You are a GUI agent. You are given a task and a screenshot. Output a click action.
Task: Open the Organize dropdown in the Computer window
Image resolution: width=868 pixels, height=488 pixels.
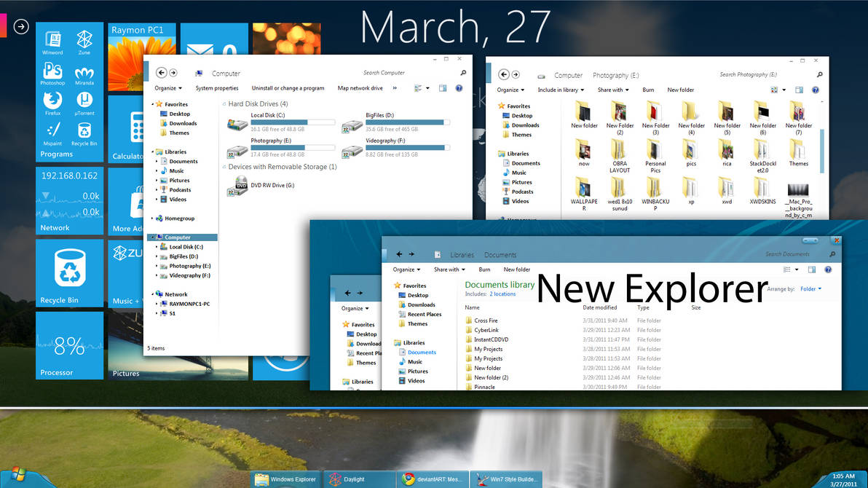pos(169,87)
